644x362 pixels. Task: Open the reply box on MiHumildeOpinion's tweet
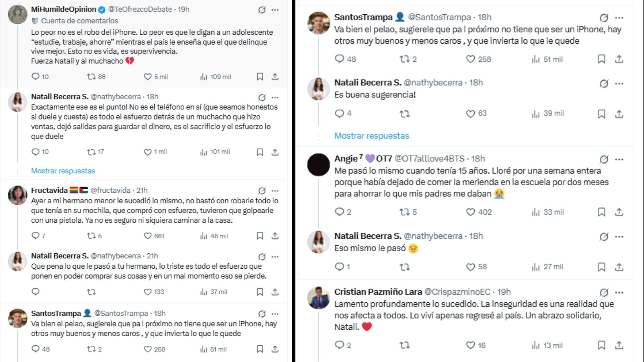pos(35,77)
